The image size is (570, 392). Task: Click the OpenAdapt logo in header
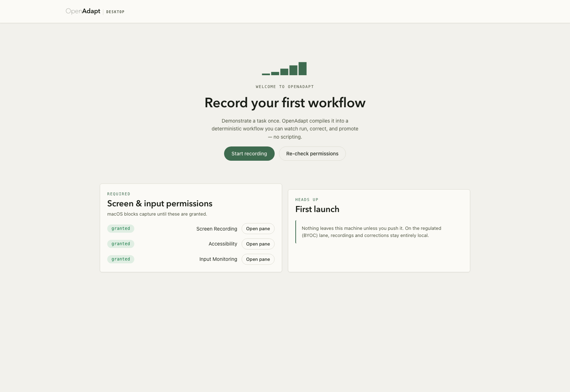tap(83, 11)
